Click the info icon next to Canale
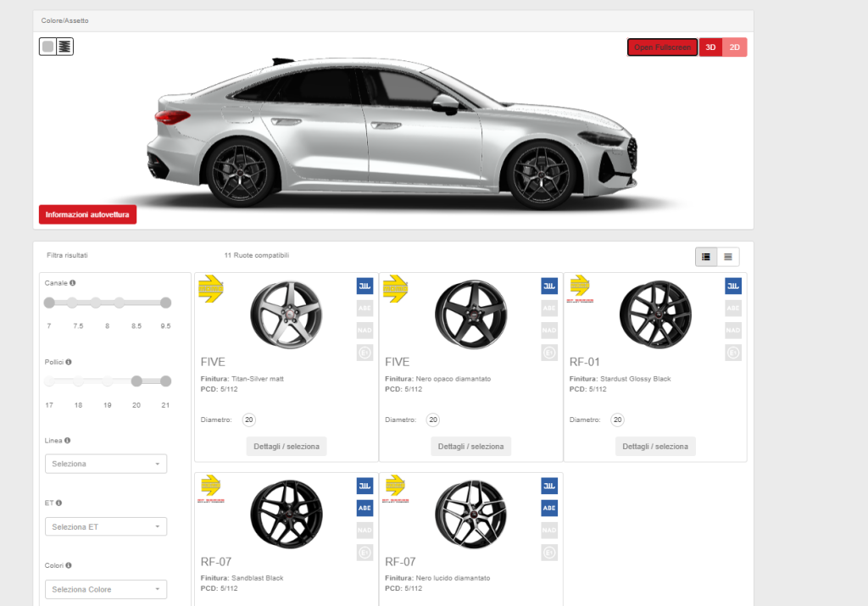 (73, 283)
